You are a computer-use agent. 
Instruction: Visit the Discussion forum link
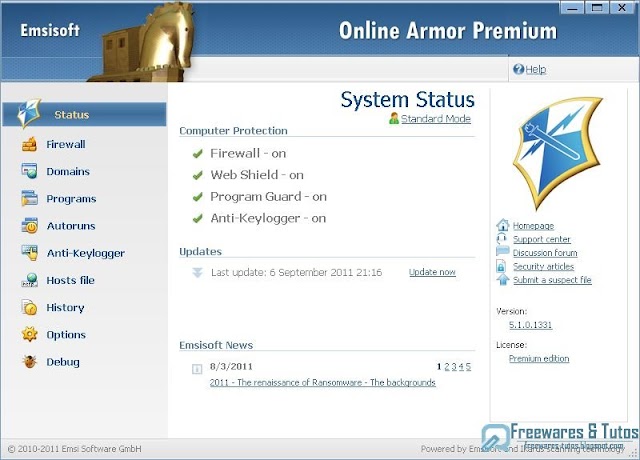point(545,253)
